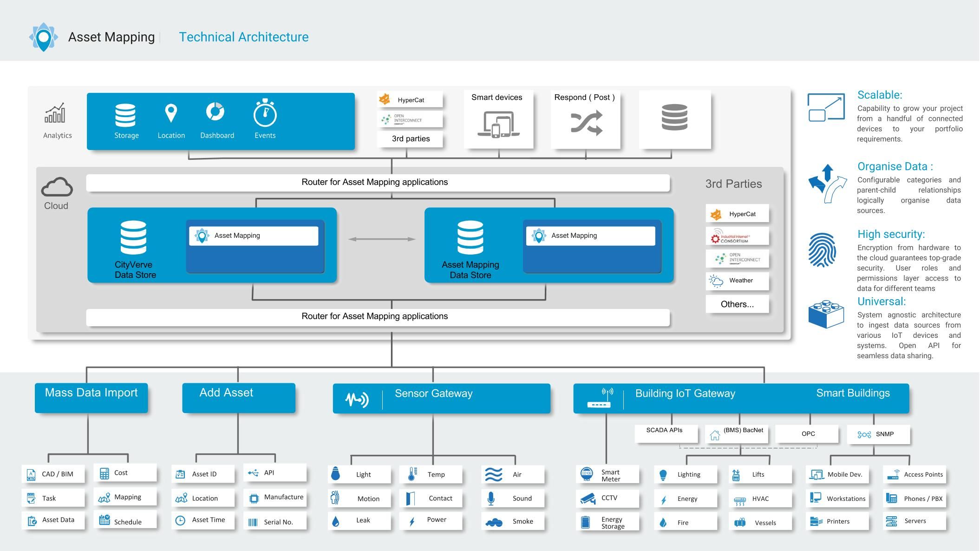Screen dimensions: 980x551
Task: Open the Add Asset block
Action: [239, 398]
